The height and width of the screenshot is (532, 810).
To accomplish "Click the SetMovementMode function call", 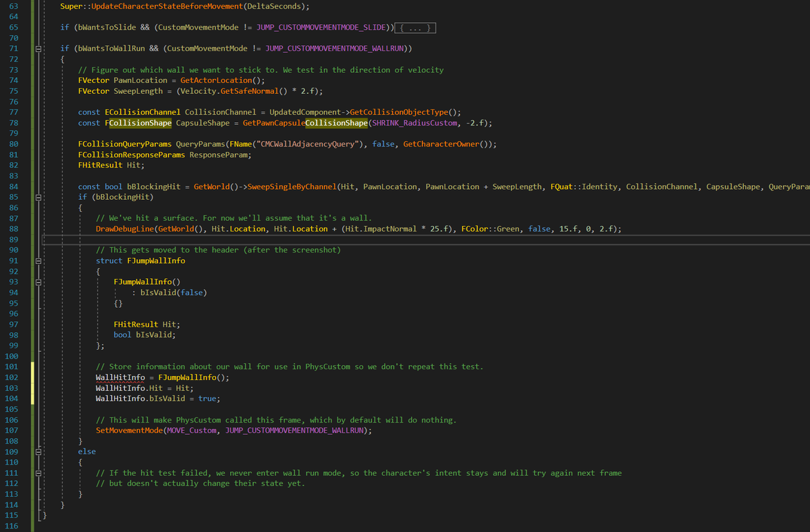I will pos(129,430).
